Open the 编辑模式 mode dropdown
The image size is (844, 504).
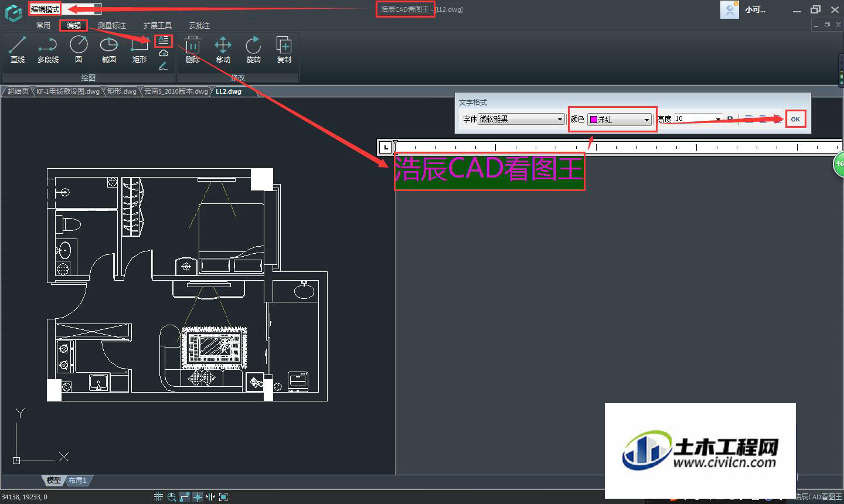coord(65,9)
